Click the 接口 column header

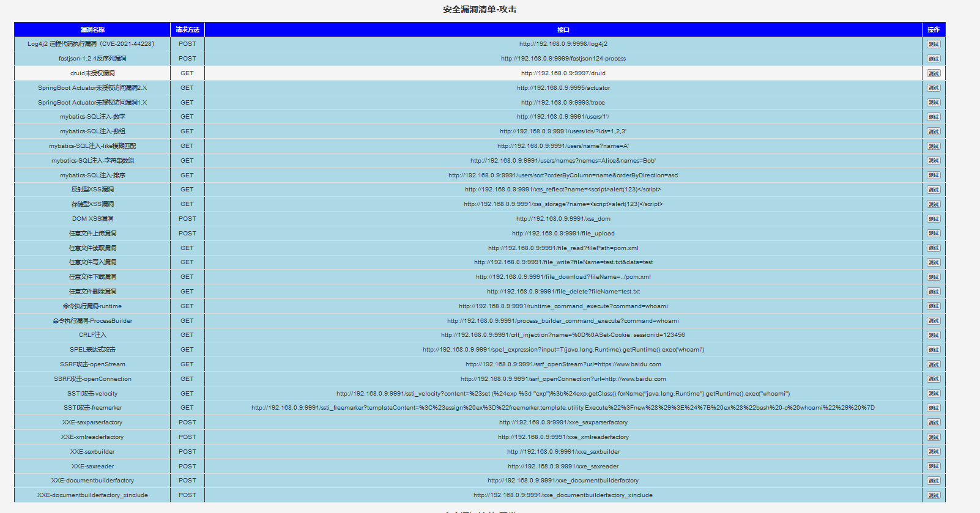(x=563, y=29)
